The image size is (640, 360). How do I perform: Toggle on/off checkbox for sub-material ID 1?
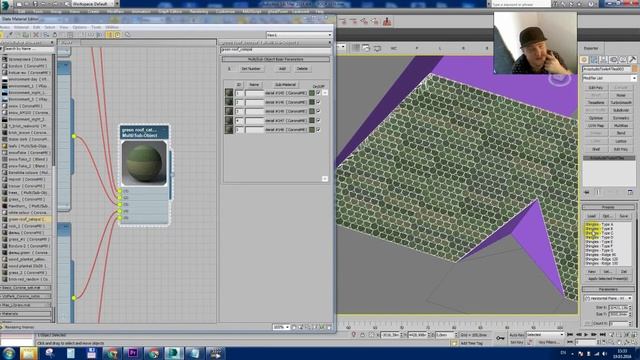318,93
